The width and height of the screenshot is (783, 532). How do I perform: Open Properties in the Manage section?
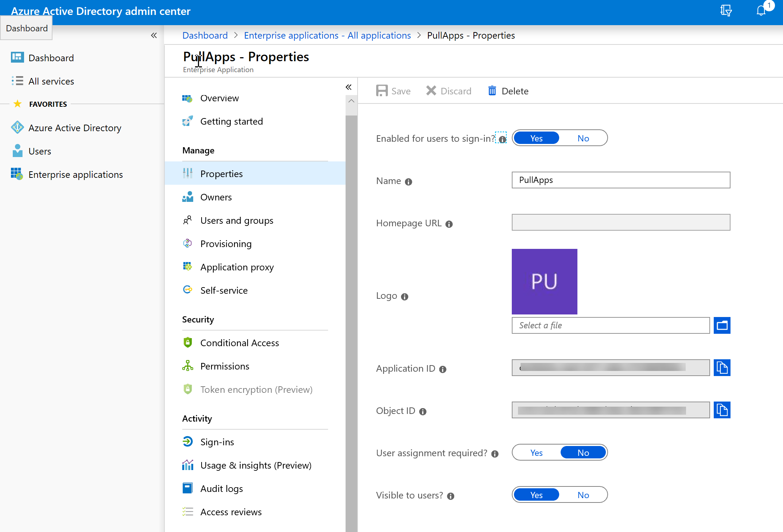tap(255, 173)
